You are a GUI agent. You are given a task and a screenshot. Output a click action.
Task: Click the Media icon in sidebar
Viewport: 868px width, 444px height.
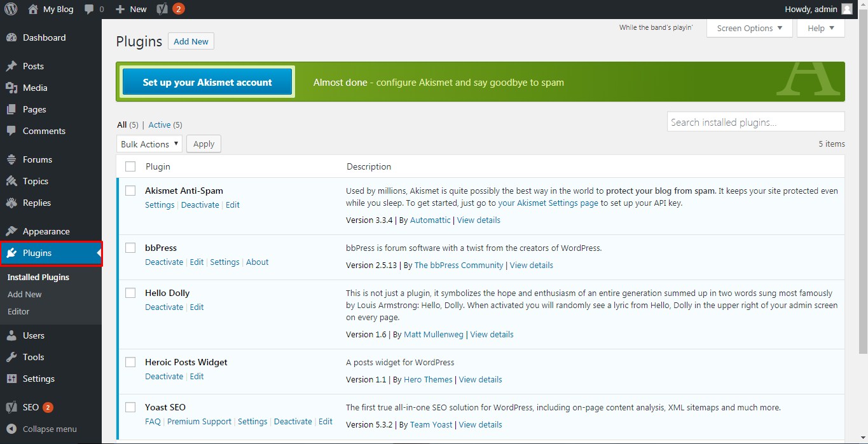click(x=11, y=88)
